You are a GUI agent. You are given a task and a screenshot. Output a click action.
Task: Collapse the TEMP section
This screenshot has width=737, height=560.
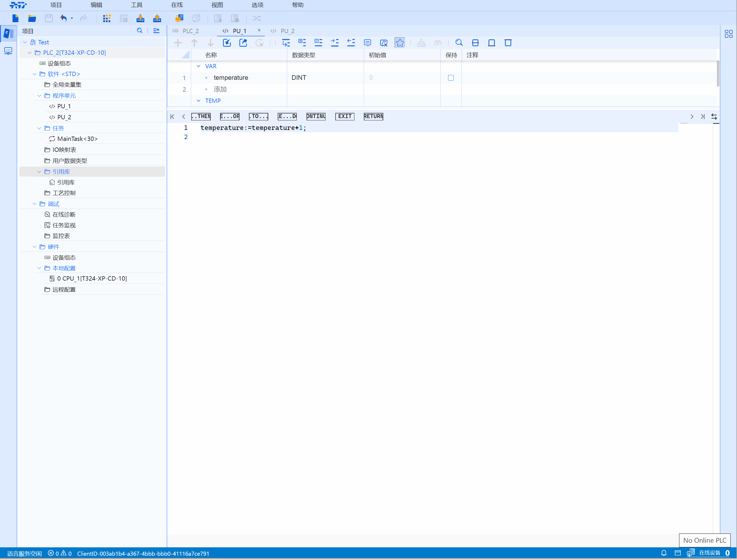[x=199, y=101]
